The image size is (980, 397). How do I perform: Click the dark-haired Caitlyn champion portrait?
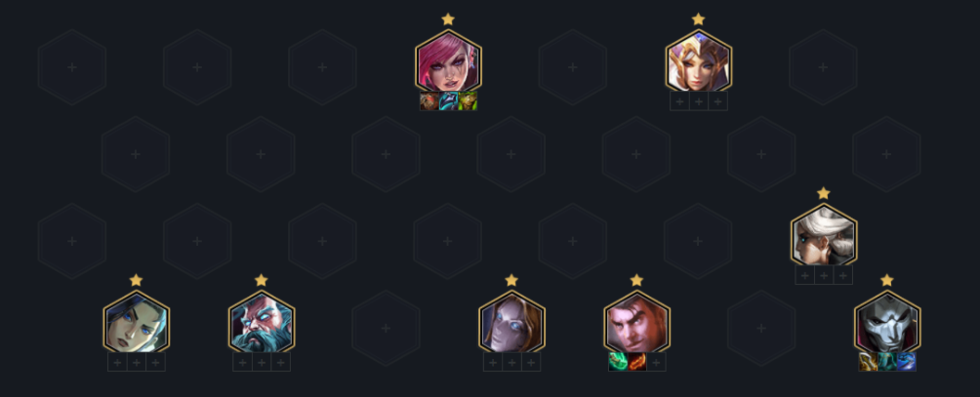click(137, 324)
